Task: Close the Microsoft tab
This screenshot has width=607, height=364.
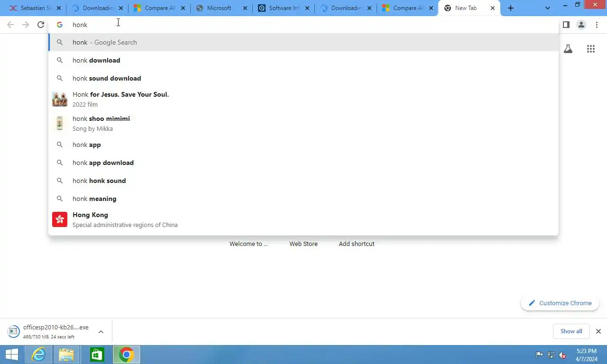Action: (245, 8)
